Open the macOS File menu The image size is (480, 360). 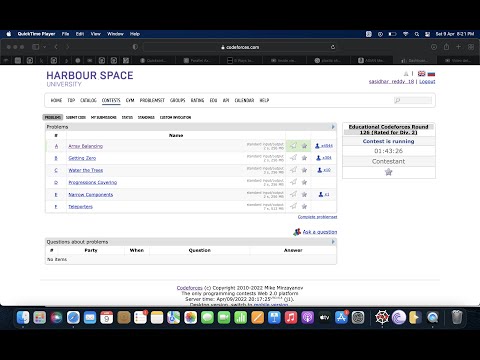point(65,34)
